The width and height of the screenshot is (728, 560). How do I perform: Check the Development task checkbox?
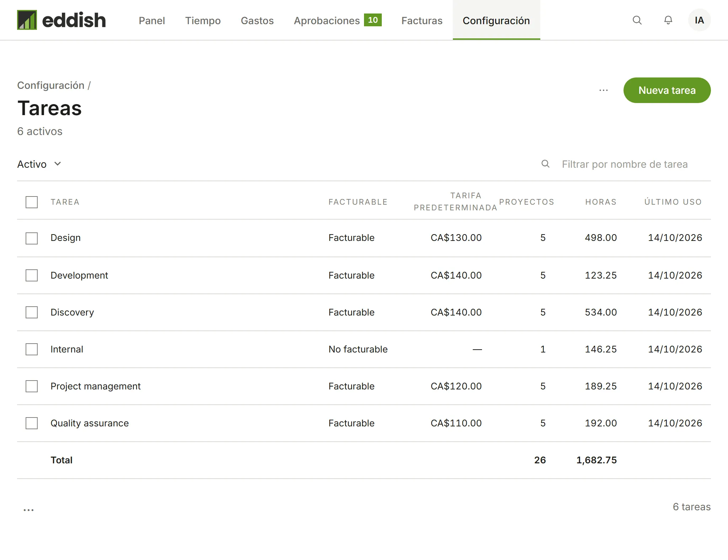pyautogui.click(x=32, y=275)
